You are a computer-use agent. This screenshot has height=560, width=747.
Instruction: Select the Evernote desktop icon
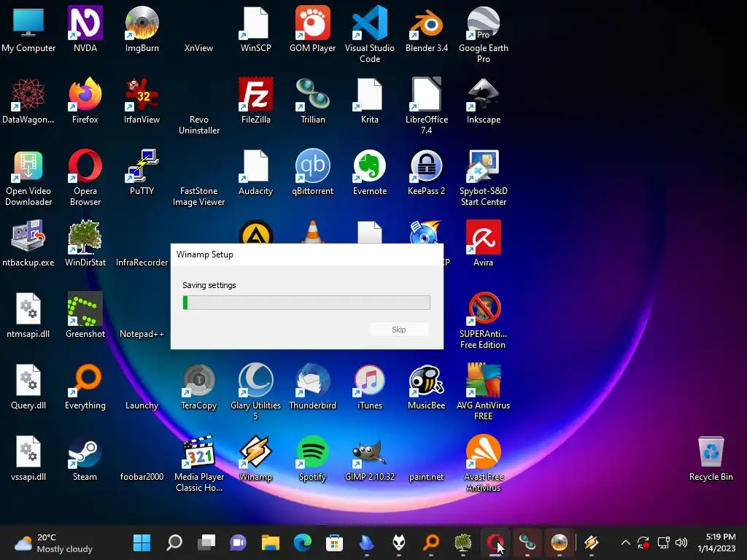(x=370, y=166)
